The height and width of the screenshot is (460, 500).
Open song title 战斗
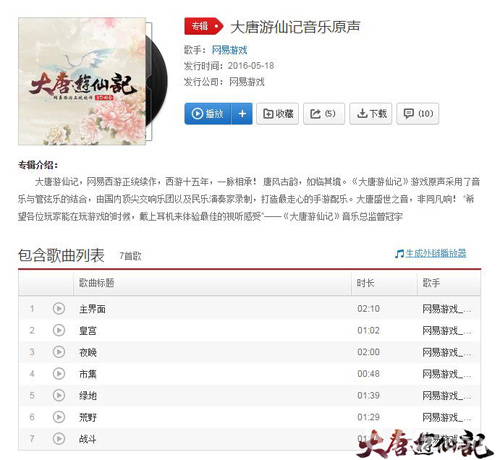point(88,439)
